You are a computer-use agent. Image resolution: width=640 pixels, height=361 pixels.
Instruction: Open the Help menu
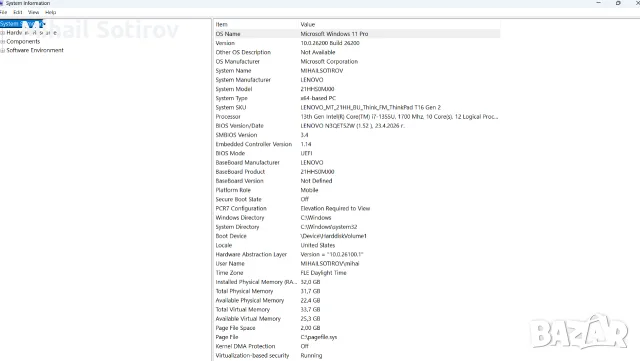click(x=51, y=12)
